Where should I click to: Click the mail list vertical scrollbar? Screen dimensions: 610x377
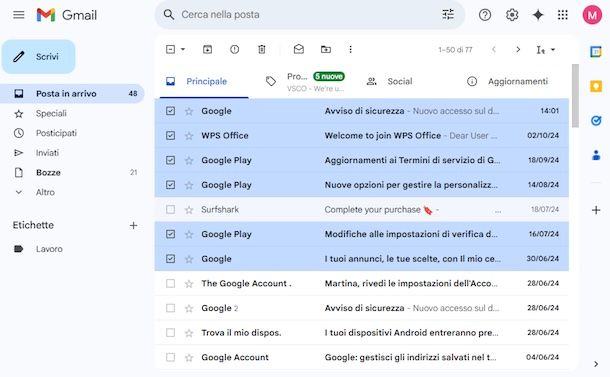coord(575,96)
